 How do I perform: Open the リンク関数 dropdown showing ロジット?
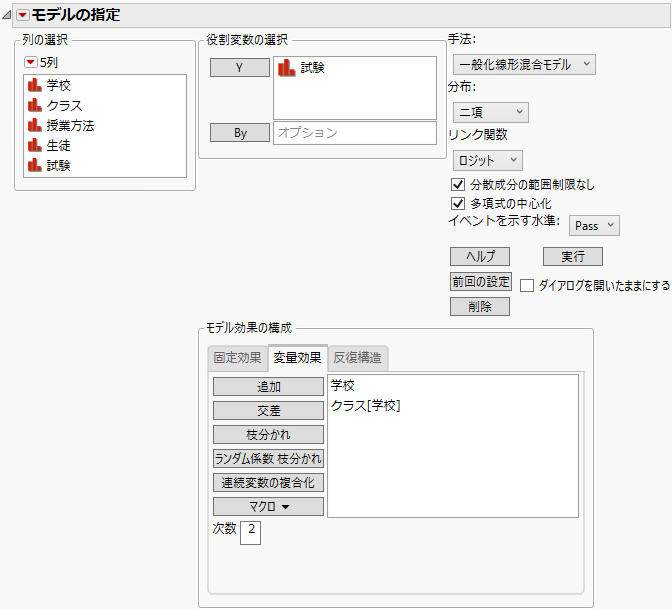click(487, 160)
